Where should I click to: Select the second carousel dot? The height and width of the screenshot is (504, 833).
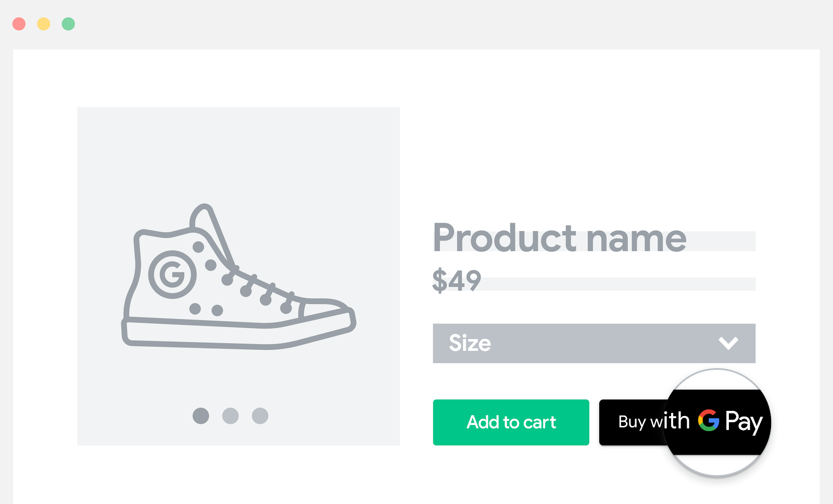pos(231,416)
